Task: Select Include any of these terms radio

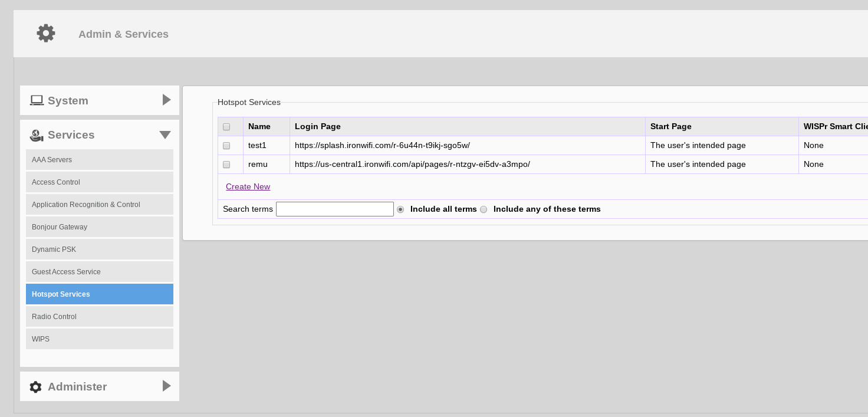Action: pyautogui.click(x=484, y=209)
